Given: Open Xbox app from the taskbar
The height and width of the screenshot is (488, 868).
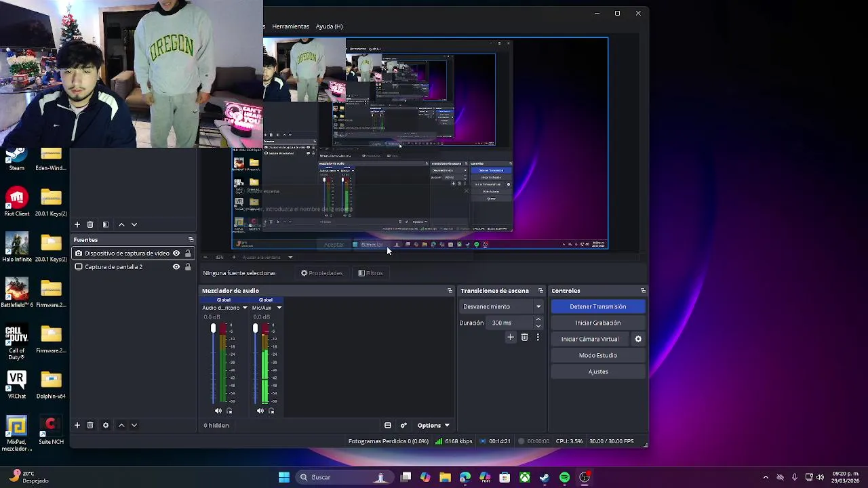Looking at the screenshot, I should 525,477.
